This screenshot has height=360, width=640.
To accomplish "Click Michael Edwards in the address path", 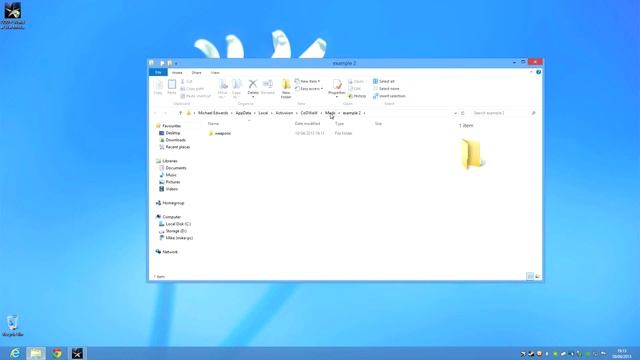I will (213, 113).
